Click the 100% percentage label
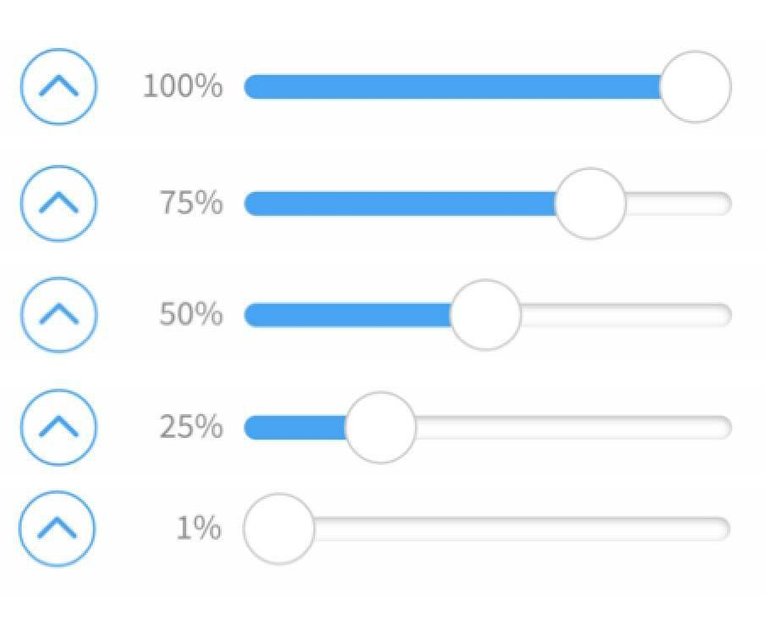768x618 pixels. (182, 87)
